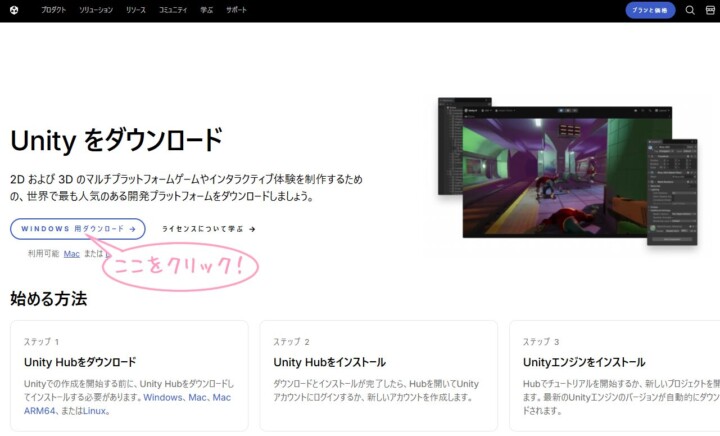Open the プロダクト menu

click(53, 10)
